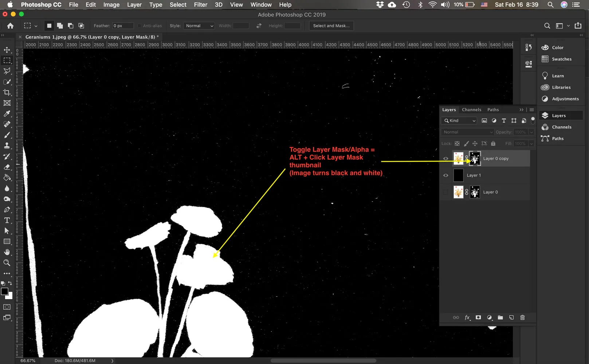Select the Zoom tool in toolbar
Screen dimensions: 589x364
pyautogui.click(x=7, y=262)
